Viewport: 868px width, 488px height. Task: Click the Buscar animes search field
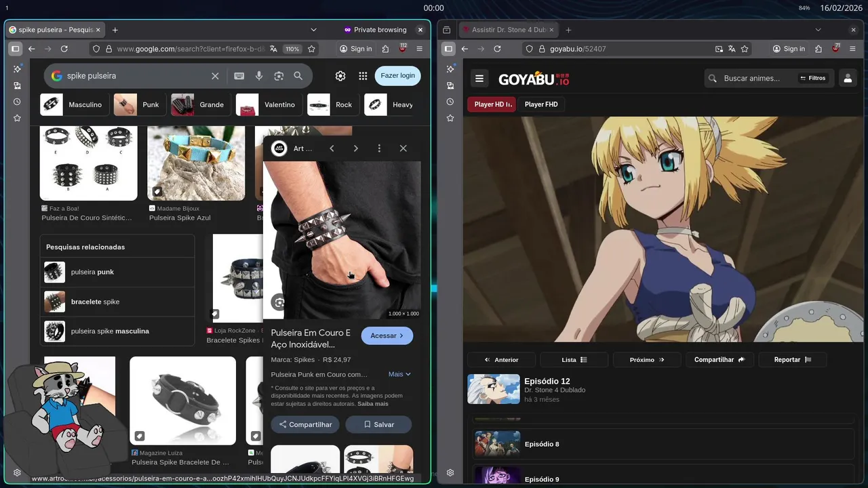(x=753, y=78)
